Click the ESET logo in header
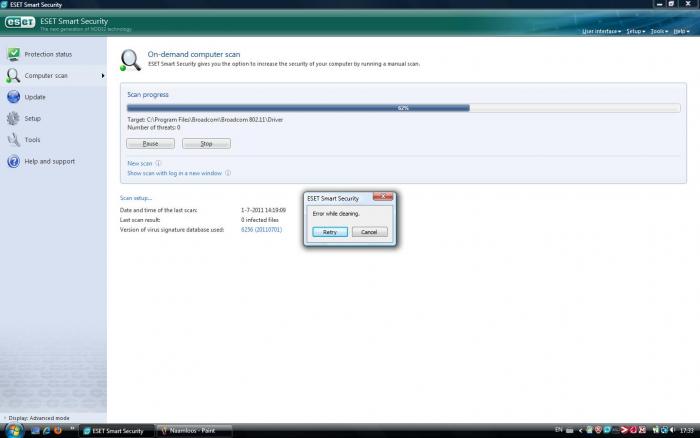 pos(20,22)
